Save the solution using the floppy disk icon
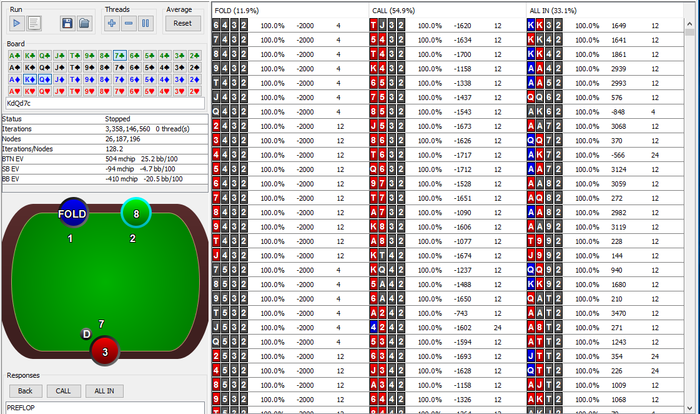This screenshot has height=414, width=700. [x=67, y=23]
